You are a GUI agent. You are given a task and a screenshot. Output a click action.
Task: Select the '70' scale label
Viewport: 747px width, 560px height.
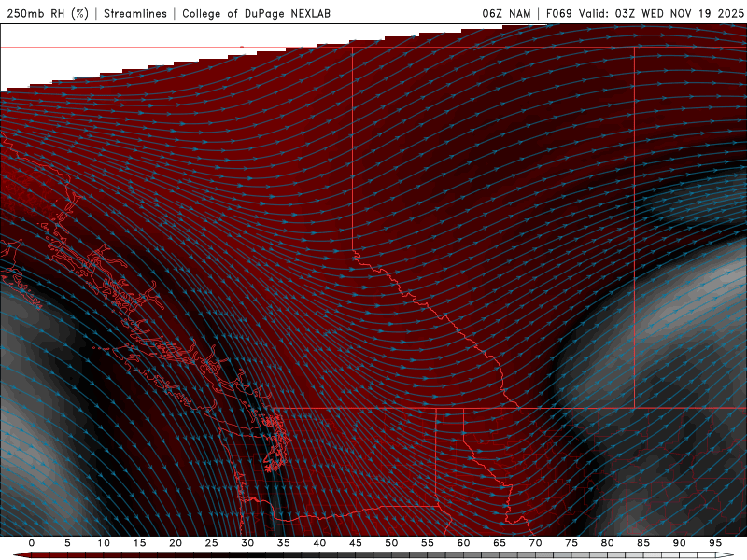(535, 543)
